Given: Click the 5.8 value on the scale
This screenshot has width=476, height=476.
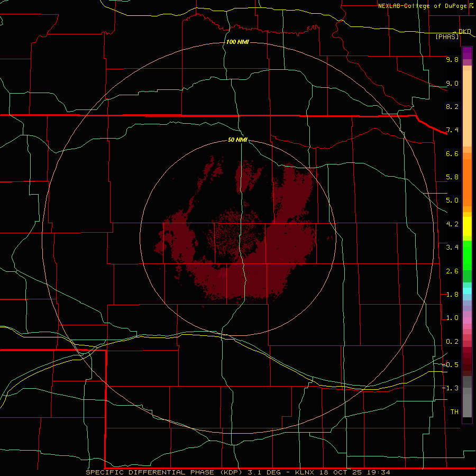Looking at the screenshot, I should [x=452, y=177].
